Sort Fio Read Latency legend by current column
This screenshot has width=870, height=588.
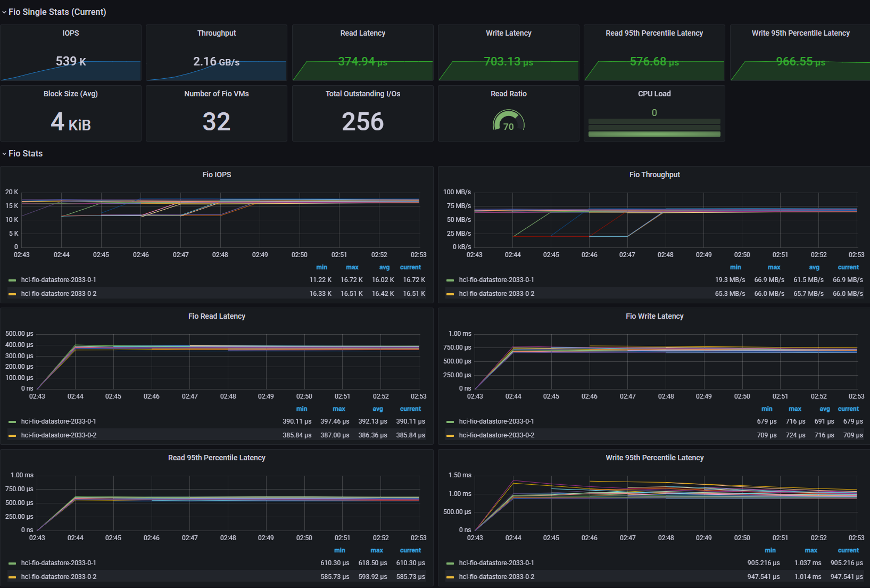click(x=410, y=409)
